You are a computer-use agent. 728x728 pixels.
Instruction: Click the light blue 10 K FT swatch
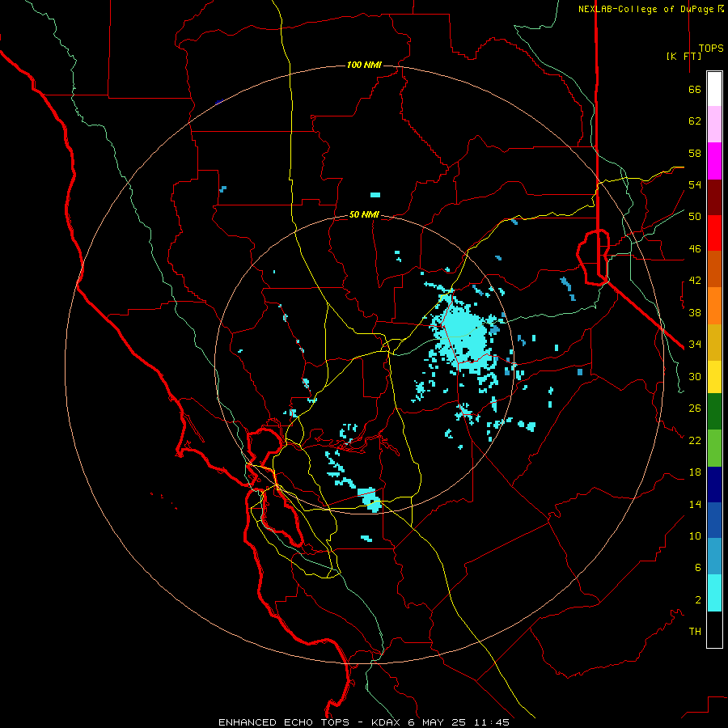tap(714, 557)
